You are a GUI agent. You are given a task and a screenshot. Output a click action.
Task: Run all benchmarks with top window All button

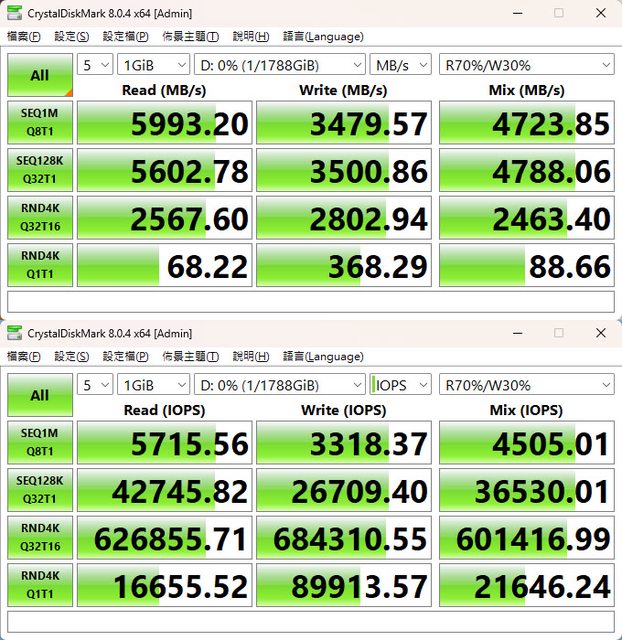39,75
